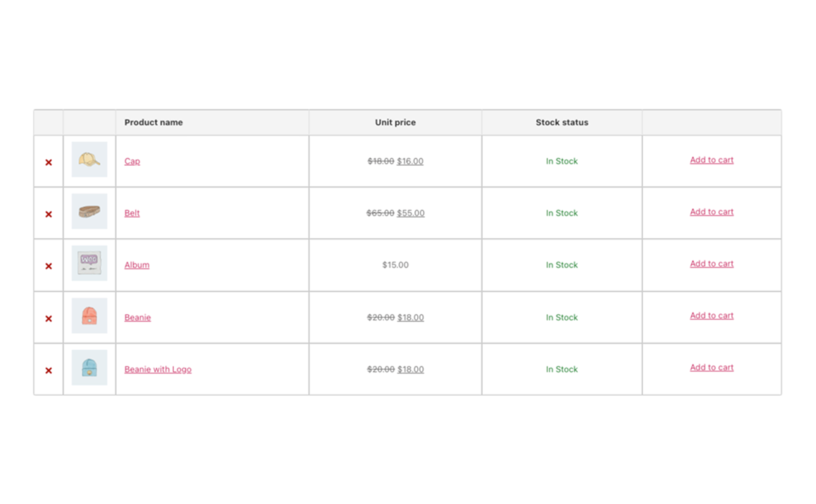Open the Beanie with Logo link
This screenshot has height=504, width=816.
[158, 370]
